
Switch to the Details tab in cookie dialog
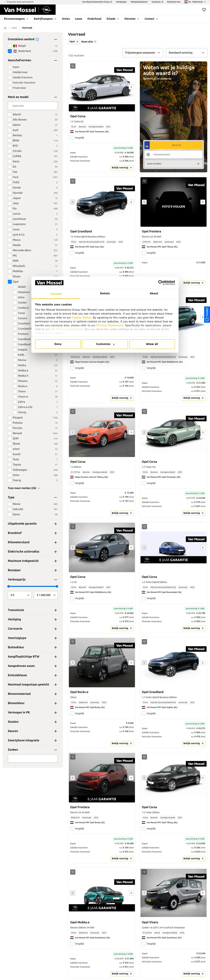pos(105,294)
